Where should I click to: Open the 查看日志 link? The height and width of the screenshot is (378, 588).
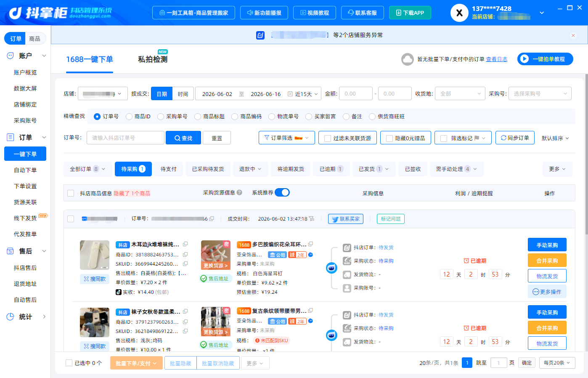tap(497, 59)
